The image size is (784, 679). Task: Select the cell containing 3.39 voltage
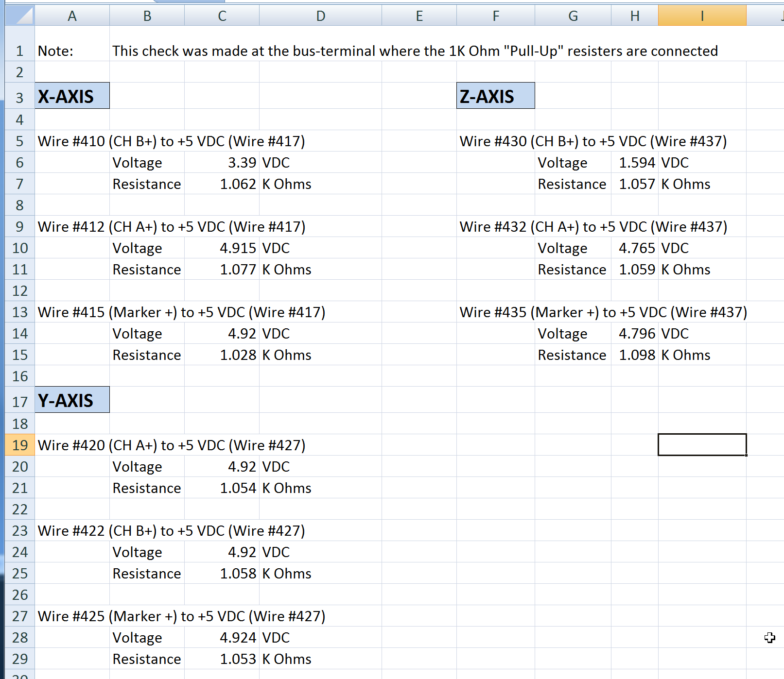(222, 163)
